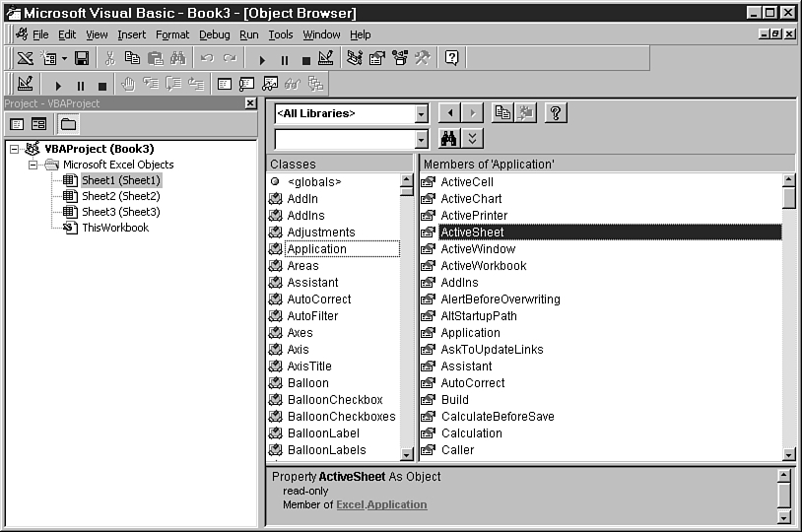
Task: Click the View Microsoft Excel icon
Action: pos(25,59)
